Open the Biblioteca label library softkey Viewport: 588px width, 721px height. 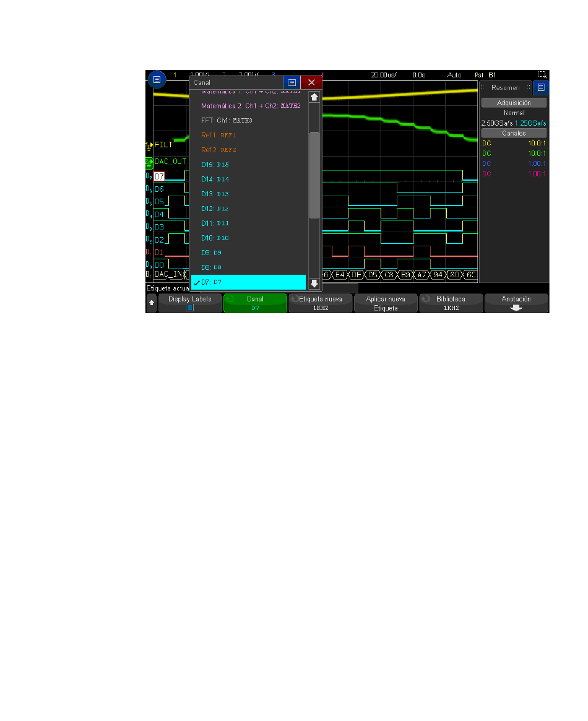click(x=451, y=303)
